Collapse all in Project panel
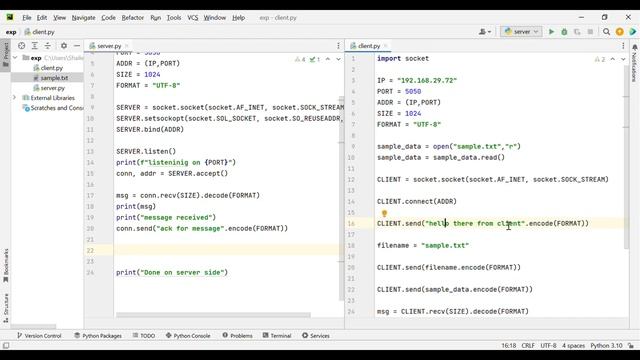640x360 pixels. click(48, 46)
